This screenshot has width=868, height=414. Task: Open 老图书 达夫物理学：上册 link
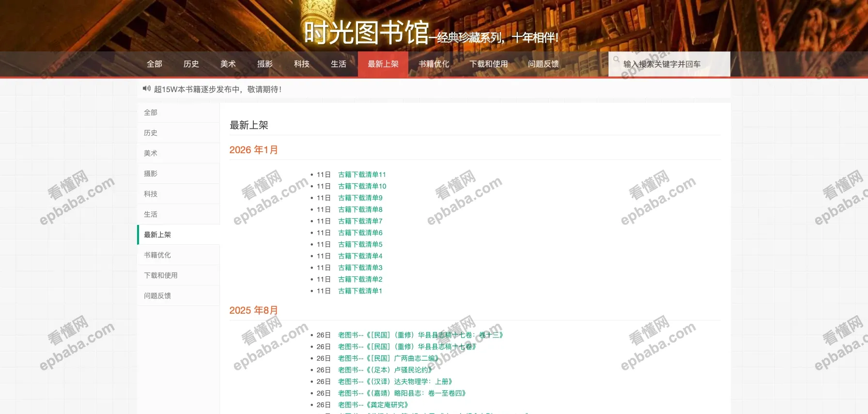tap(396, 382)
